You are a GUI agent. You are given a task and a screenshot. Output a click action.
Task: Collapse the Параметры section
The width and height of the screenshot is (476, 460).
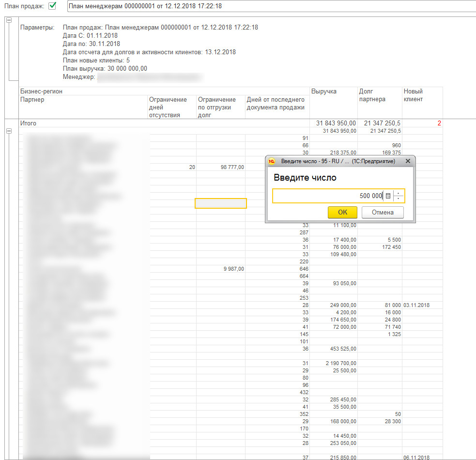click(9, 20)
